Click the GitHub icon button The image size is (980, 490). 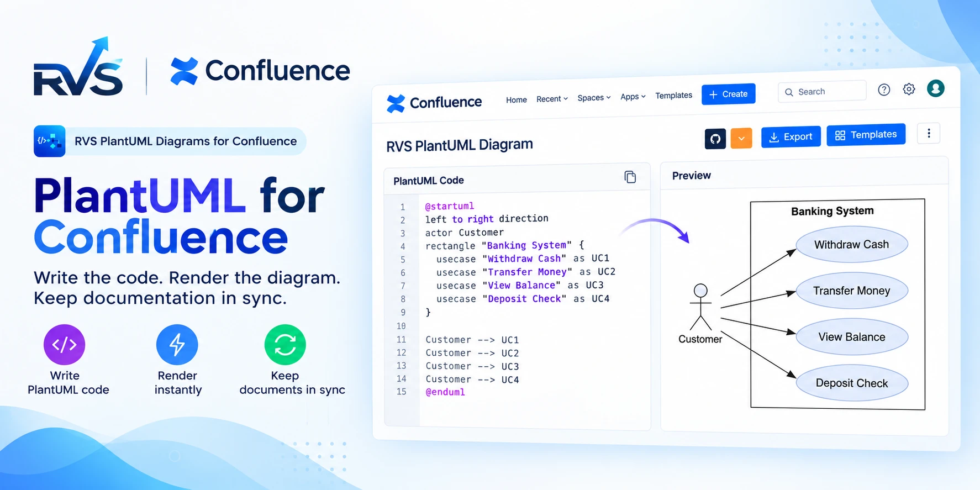coord(715,139)
